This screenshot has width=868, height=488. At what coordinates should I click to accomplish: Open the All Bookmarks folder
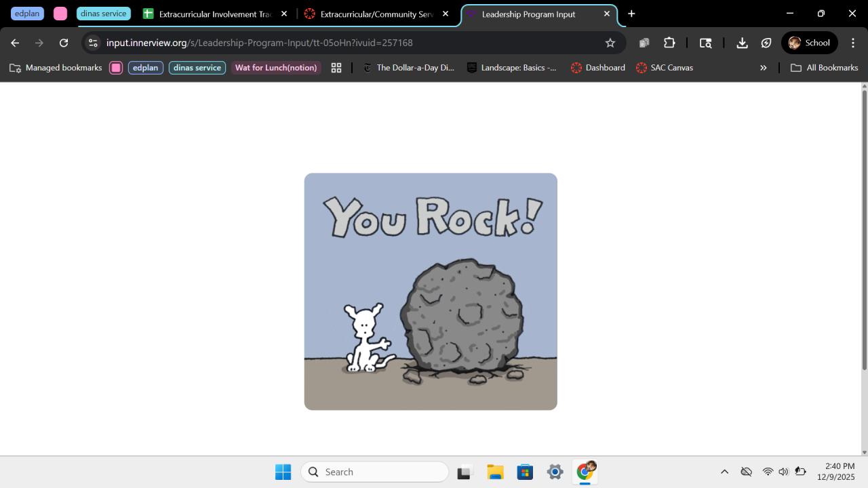[x=825, y=68]
